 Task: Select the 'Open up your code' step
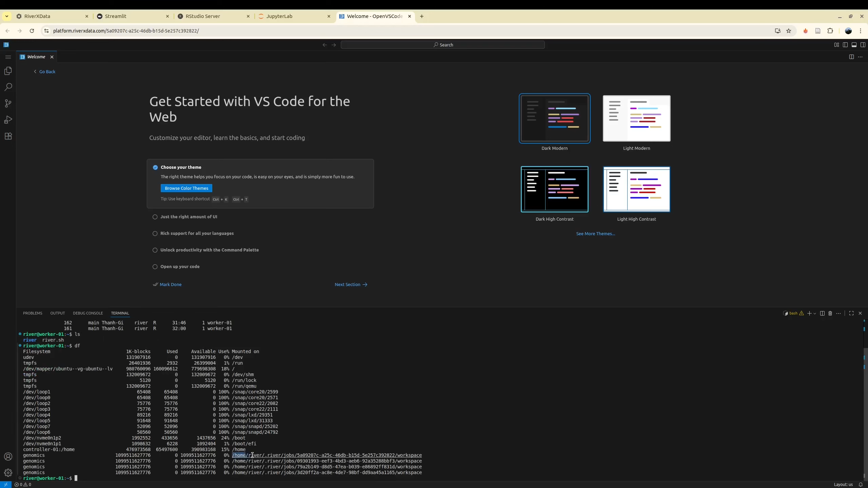tap(180, 267)
